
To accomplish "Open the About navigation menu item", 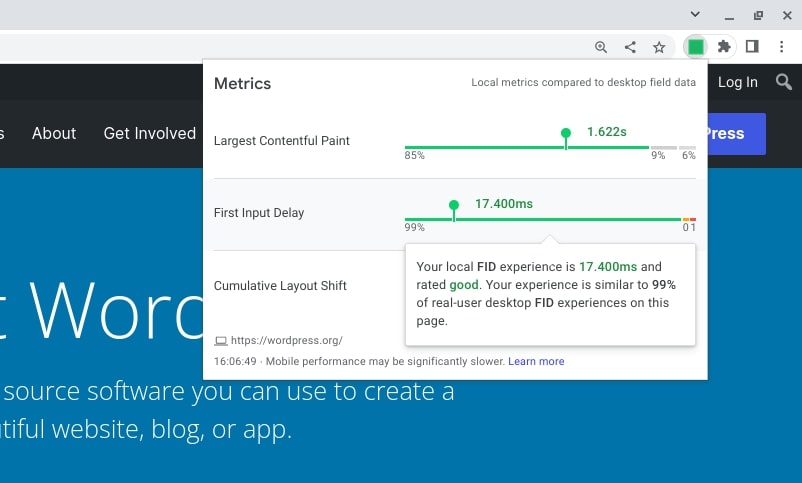I will pyautogui.click(x=54, y=133).
